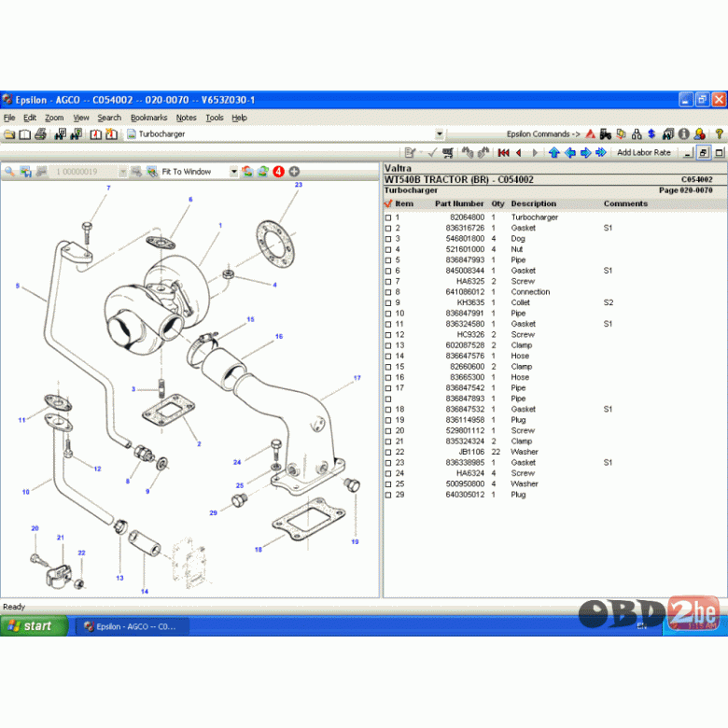Image resolution: width=728 pixels, height=728 pixels.
Task: Click the red circle number 4 icon
Action: coord(278,172)
